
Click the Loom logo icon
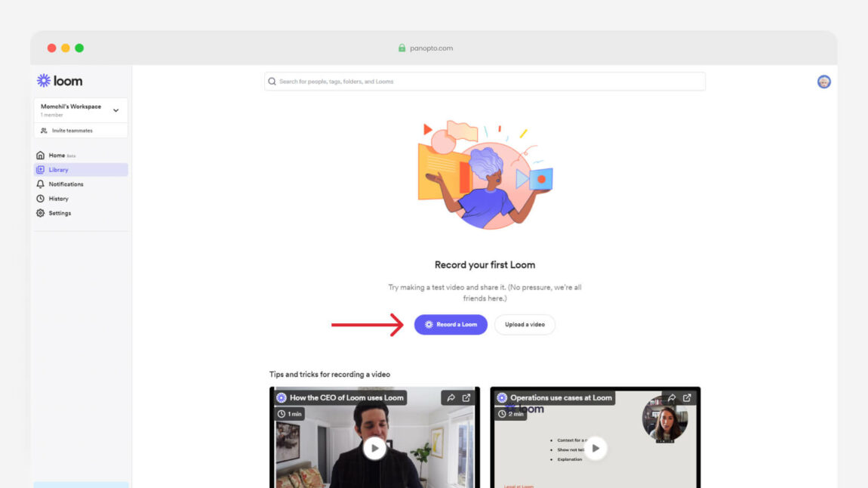(44, 79)
